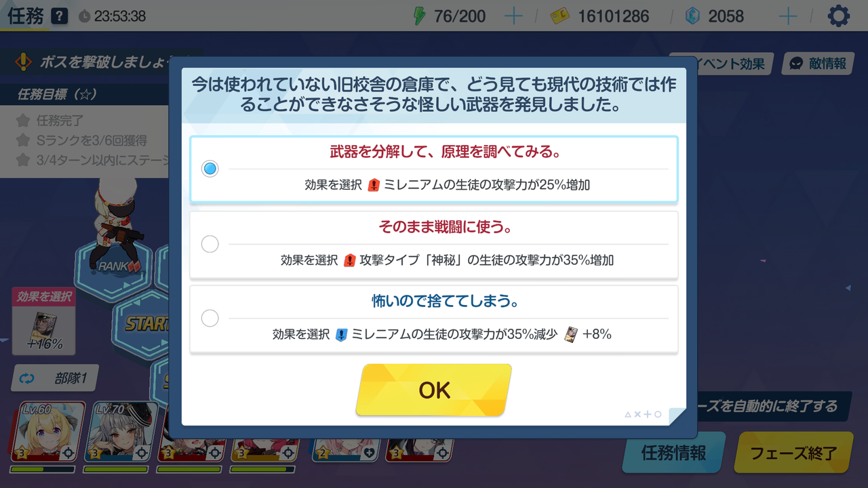Open the question mark help icon next to 任務
The width and height of the screenshot is (868, 488).
tap(60, 16)
